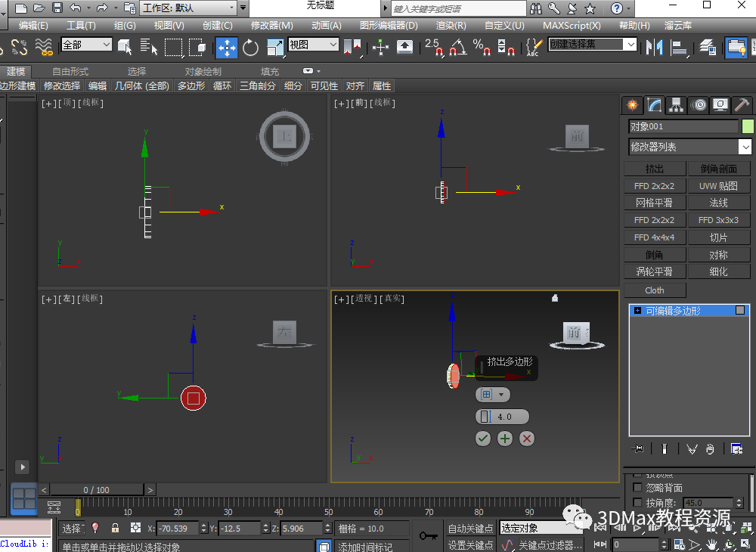Expand the 全部 selection filter dropdown
Viewport: 756px width, 552px height.
pos(85,45)
